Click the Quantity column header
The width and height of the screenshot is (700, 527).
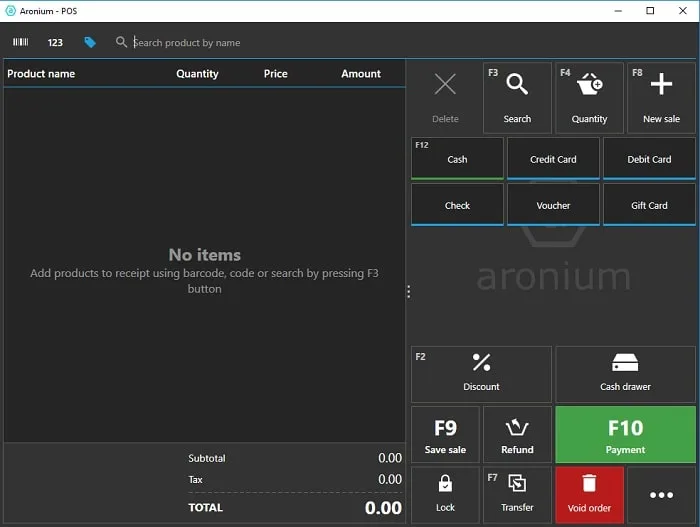coord(197,74)
